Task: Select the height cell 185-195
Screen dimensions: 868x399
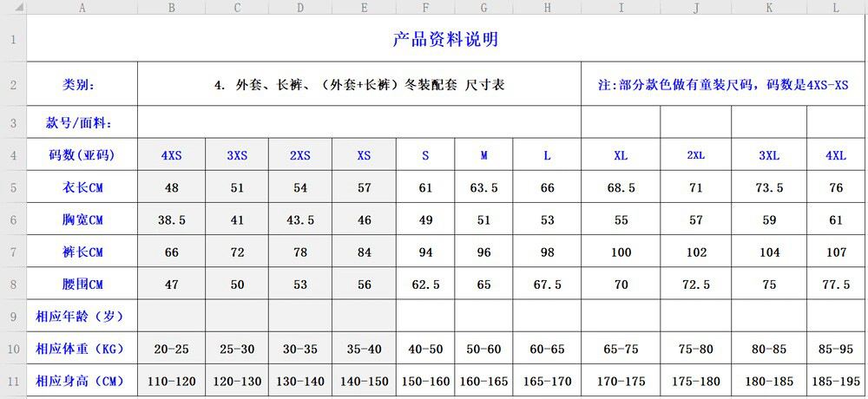Action: click(837, 380)
